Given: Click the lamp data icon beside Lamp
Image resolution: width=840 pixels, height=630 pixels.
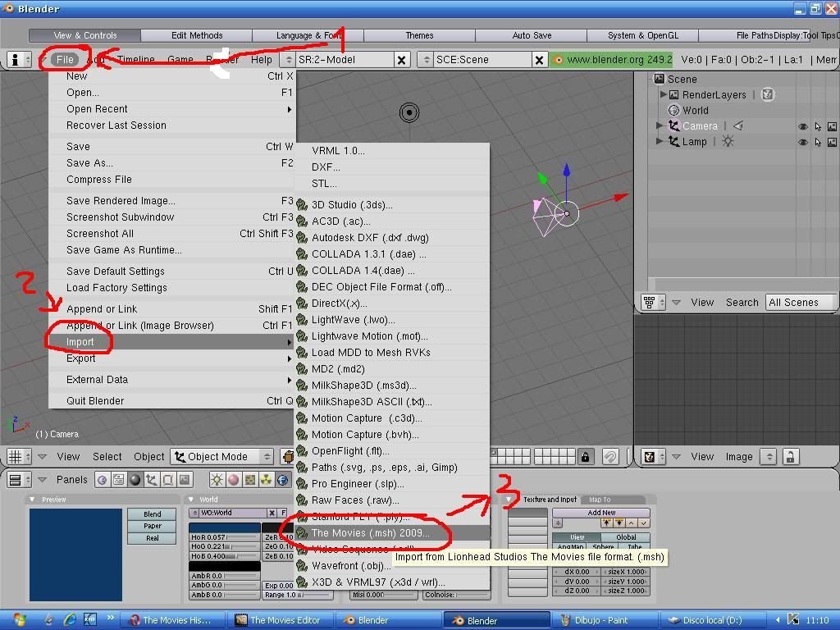Looking at the screenshot, I should coord(728,141).
